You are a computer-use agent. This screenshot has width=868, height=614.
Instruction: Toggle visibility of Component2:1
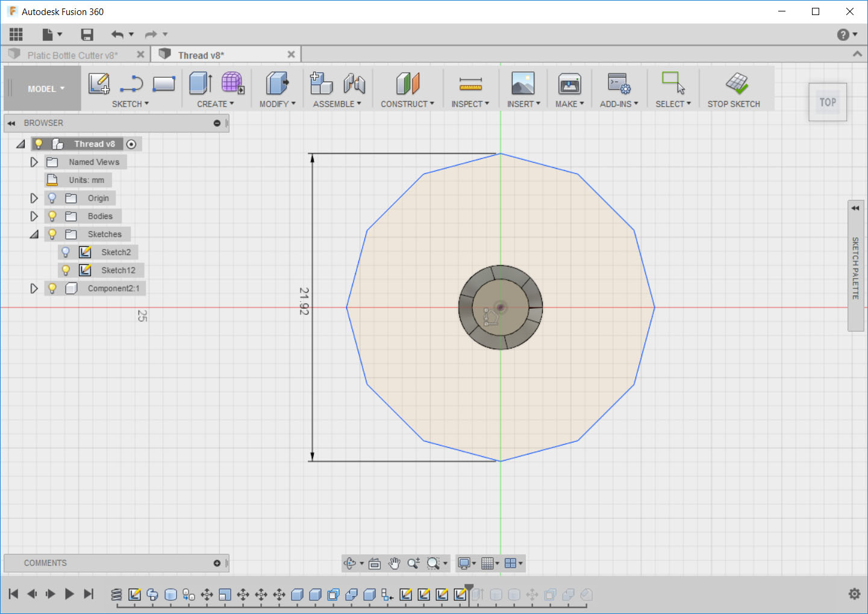pos(52,288)
